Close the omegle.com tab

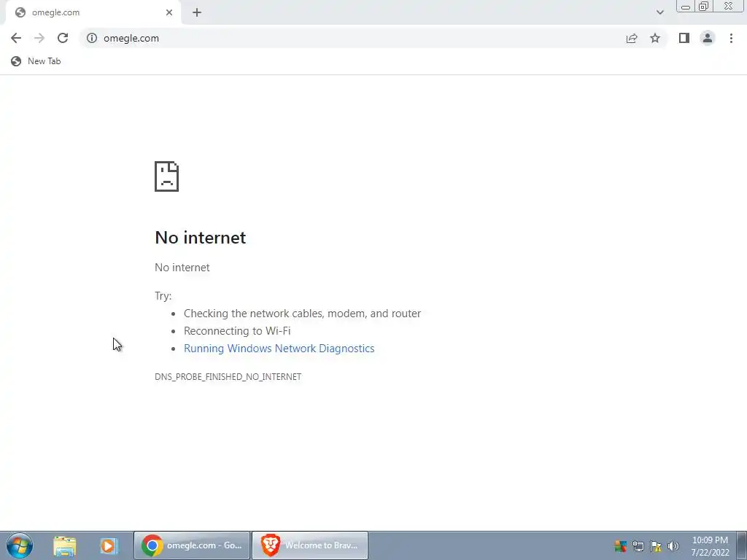click(169, 12)
